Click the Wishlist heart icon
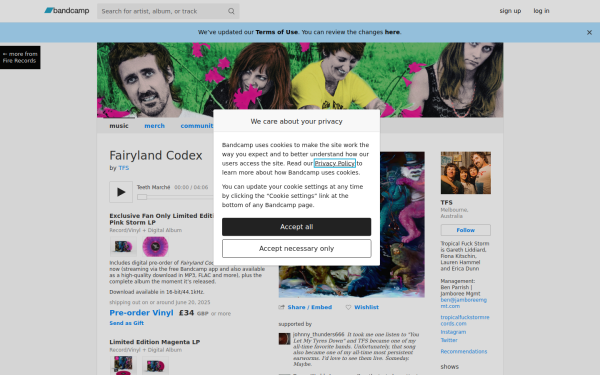Screen dimensions: 600x375 coord(348,307)
